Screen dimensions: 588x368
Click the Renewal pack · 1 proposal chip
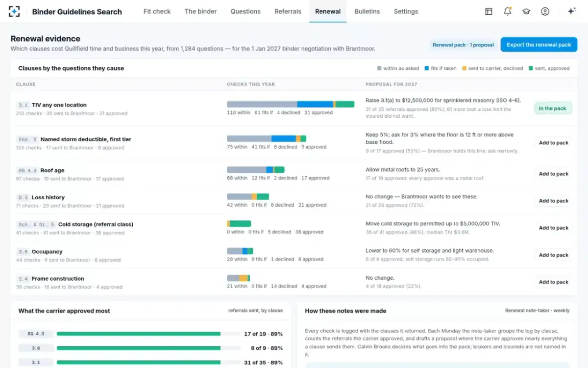pos(463,45)
